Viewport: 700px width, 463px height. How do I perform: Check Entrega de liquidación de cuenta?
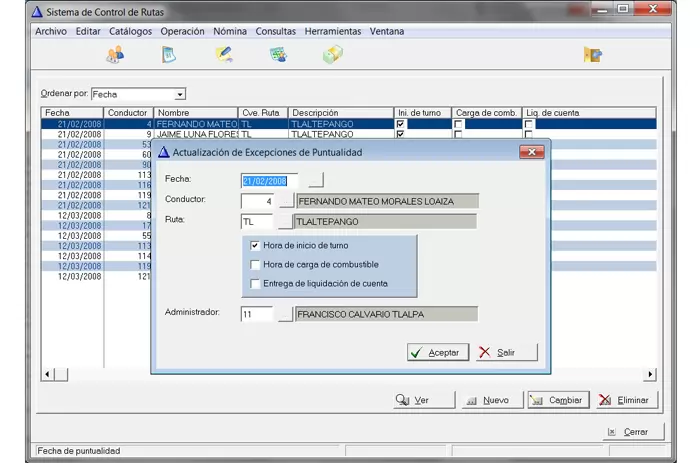(255, 284)
